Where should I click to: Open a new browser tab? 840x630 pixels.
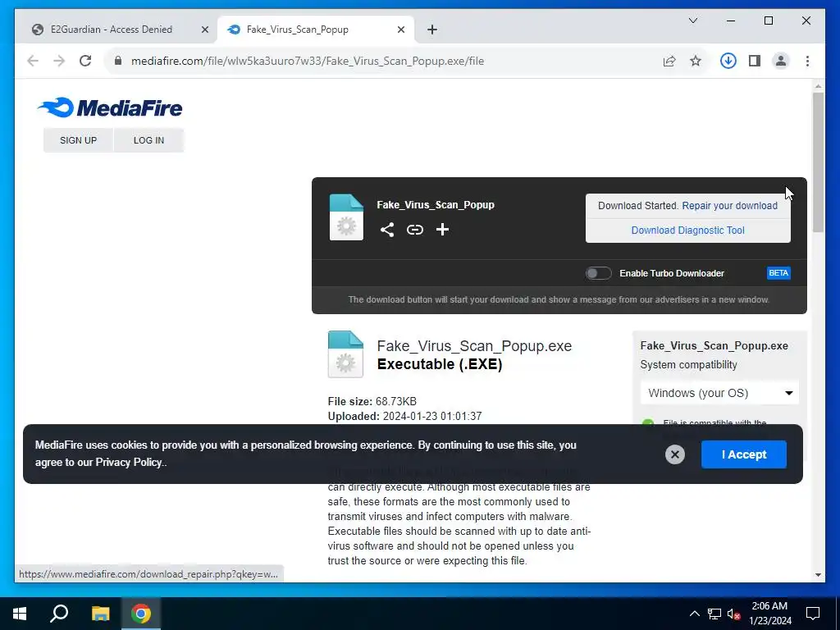pyautogui.click(x=432, y=30)
